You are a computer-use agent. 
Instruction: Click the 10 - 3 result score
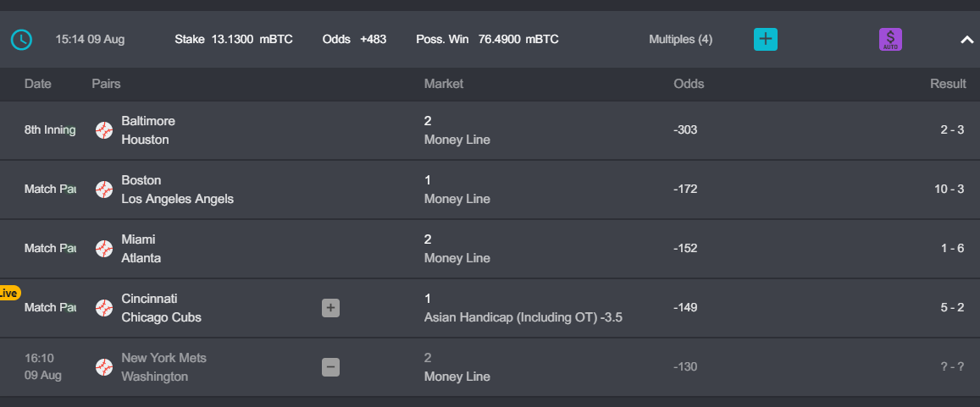click(950, 190)
